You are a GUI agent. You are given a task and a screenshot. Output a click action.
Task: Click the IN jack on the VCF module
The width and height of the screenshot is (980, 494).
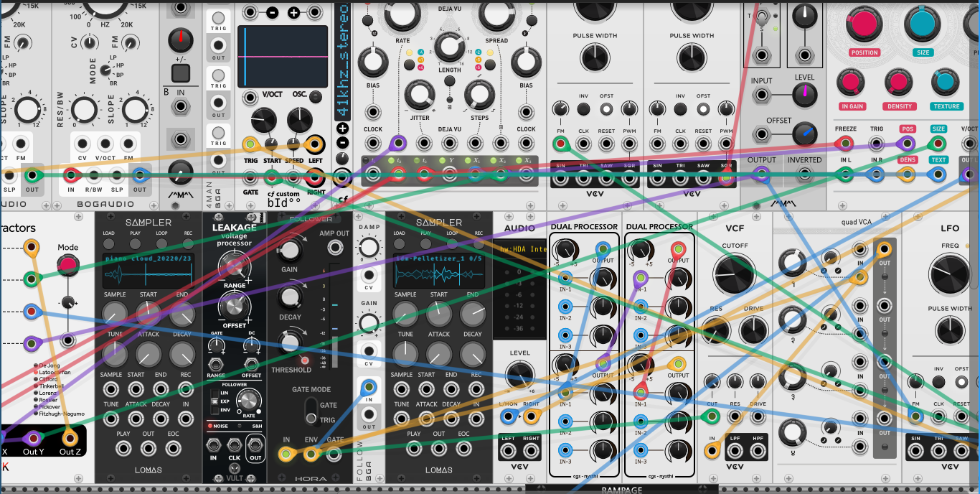712,450
